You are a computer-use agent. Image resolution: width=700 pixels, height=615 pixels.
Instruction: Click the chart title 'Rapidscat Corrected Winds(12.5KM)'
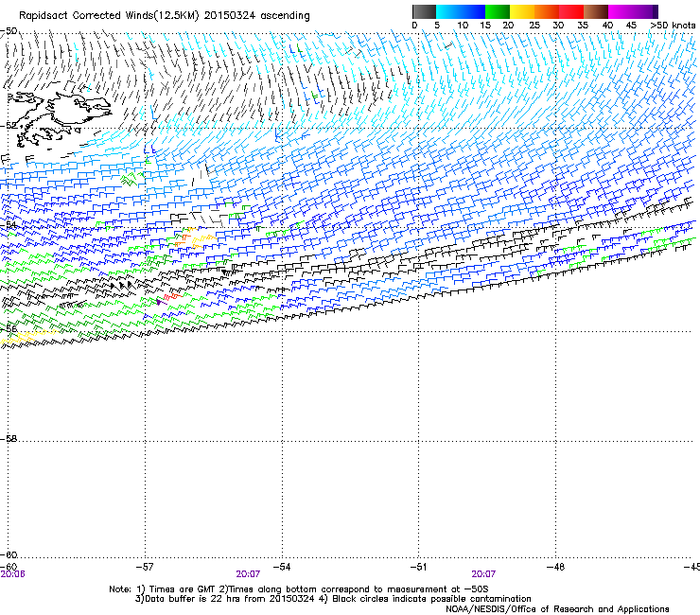[109, 16]
